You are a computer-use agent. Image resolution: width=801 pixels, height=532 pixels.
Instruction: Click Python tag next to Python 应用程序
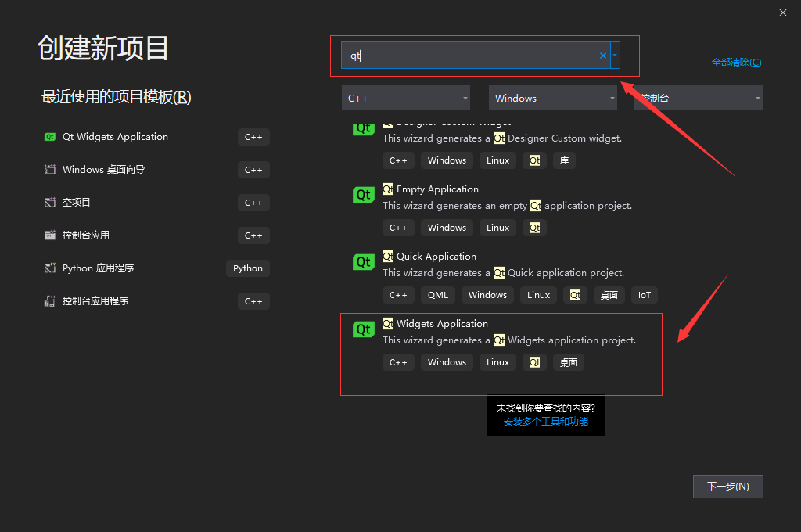248,268
